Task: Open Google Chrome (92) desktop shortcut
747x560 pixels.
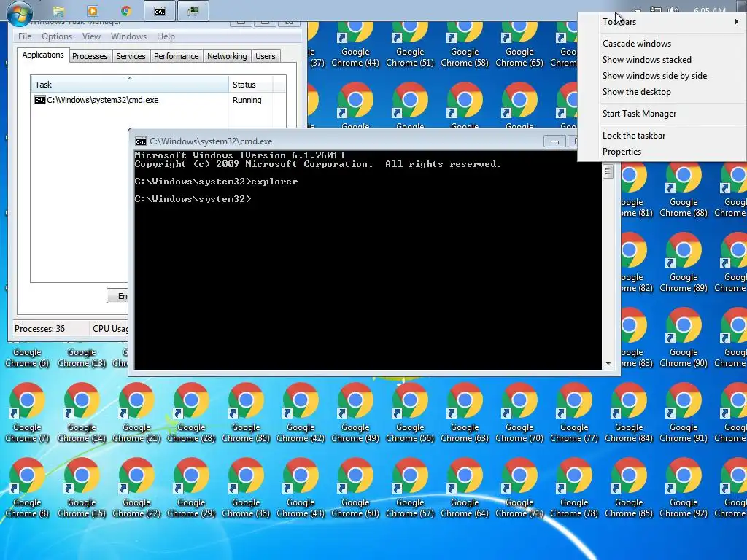Action: click(684, 488)
